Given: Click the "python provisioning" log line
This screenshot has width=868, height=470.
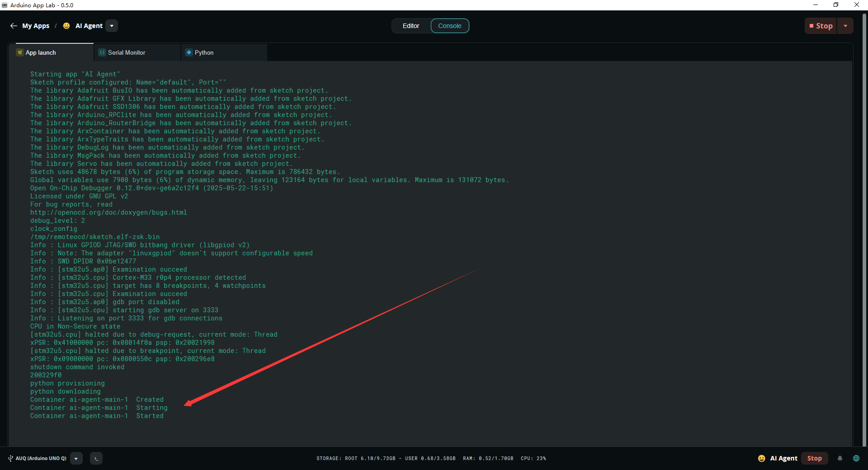Looking at the screenshot, I should coord(67,383).
